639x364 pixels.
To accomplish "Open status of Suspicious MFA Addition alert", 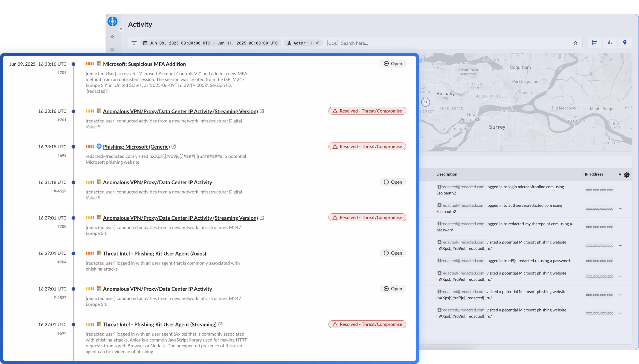I will (x=393, y=63).
